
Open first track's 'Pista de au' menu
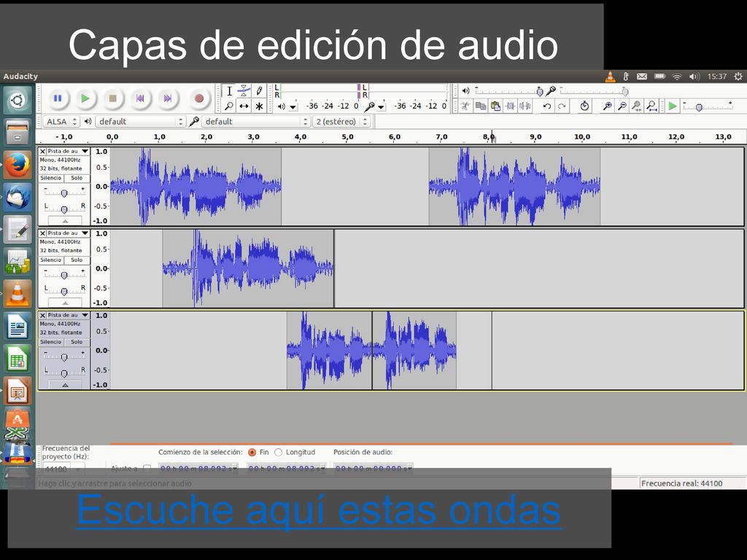(68, 151)
